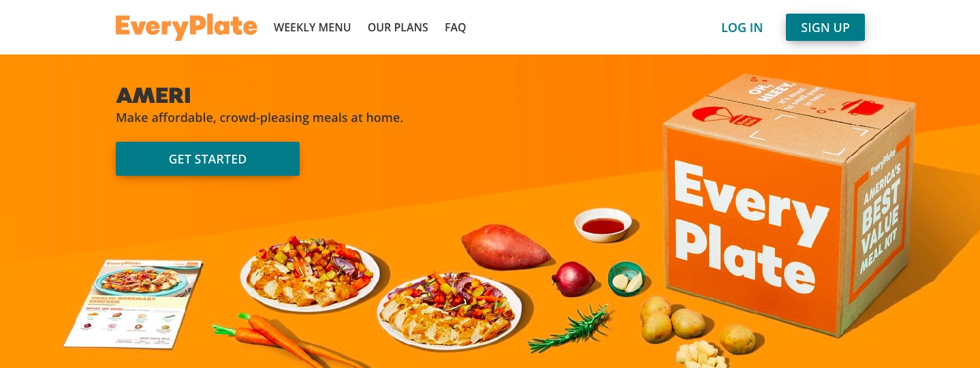Click the Sign Up button

coord(825,27)
